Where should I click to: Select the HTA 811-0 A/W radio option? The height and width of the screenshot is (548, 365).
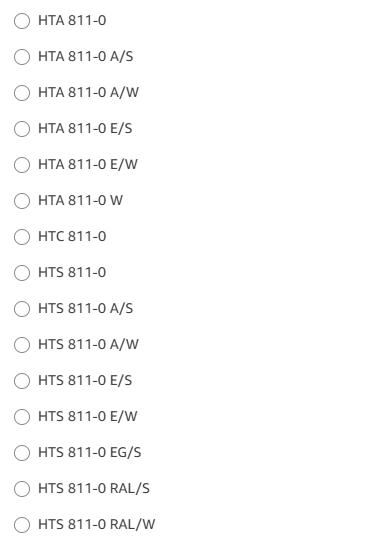pyautogui.click(x=22, y=93)
